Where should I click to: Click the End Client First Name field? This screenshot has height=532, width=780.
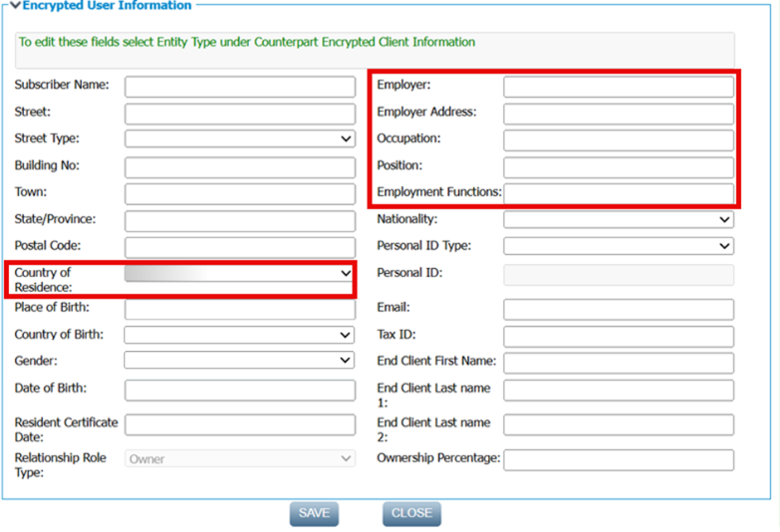coord(618,363)
